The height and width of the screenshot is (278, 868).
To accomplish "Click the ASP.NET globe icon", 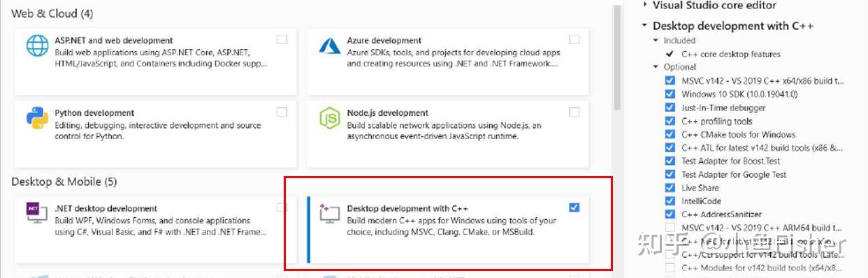I will point(37,45).
